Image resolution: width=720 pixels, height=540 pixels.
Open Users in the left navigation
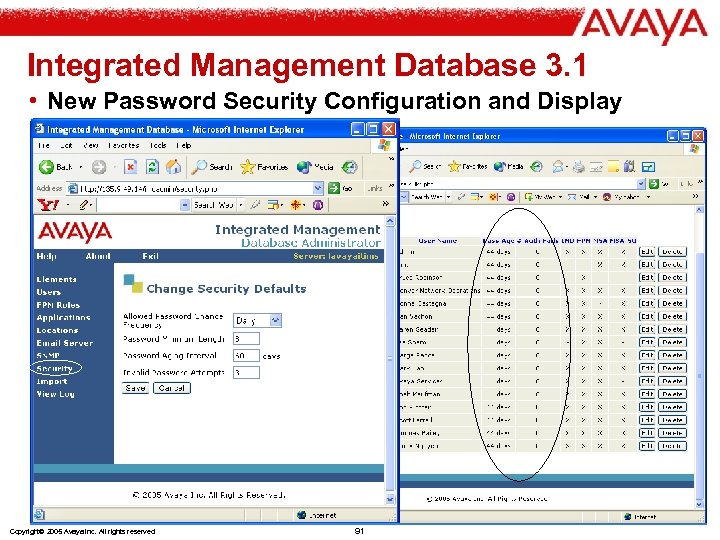[49, 292]
